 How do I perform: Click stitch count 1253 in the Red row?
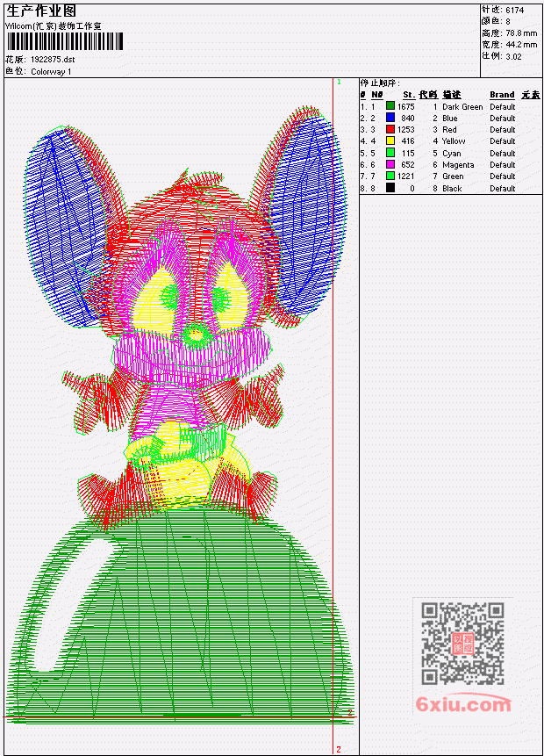405,130
